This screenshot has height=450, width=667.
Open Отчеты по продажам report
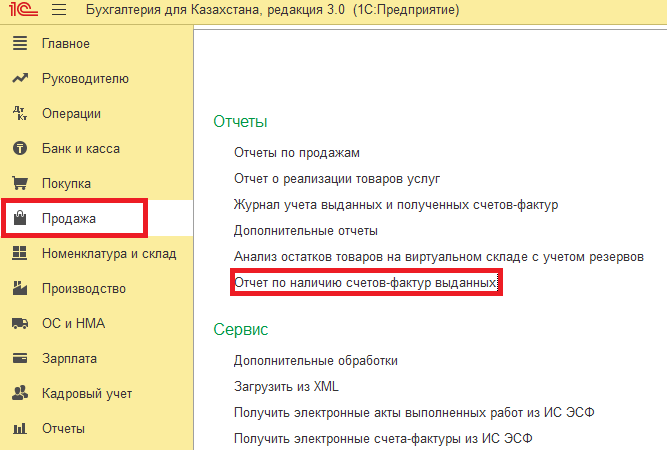coord(296,153)
